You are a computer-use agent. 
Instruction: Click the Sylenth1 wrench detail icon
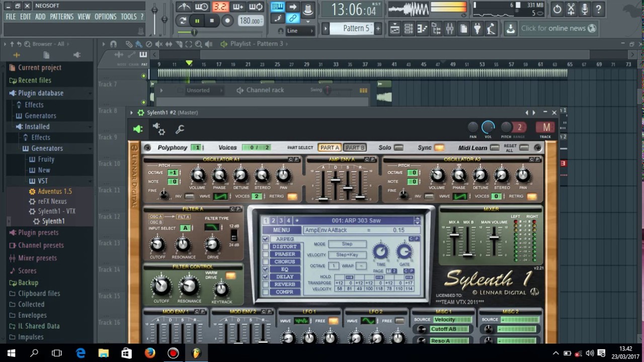180,130
